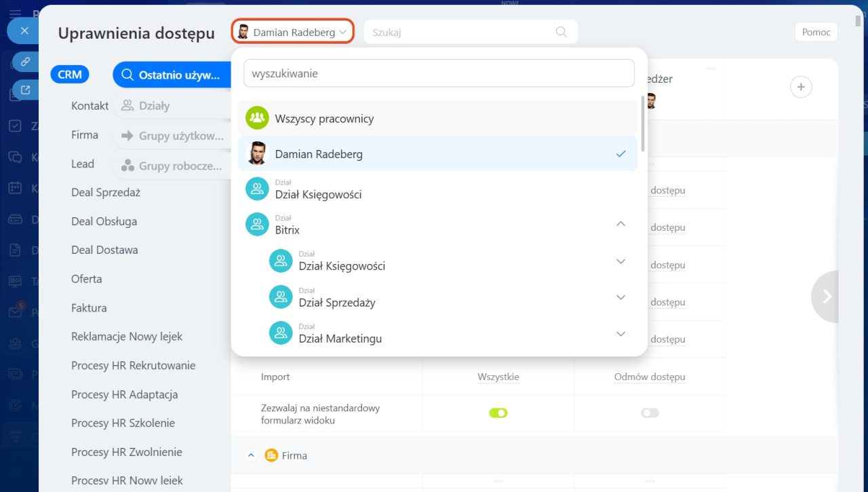The width and height of the screenshot is (868, 492).
Task: Click the Bitrix department icon
Action: (257, 225)
